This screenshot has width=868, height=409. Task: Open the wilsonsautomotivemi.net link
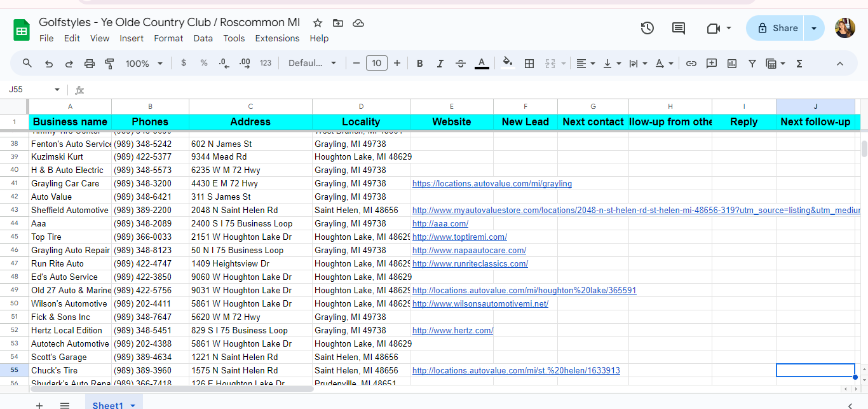coord(480,303)
